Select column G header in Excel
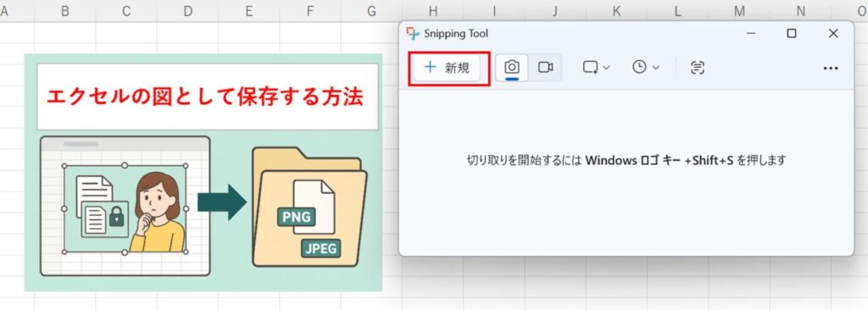This screenshot has height=310, width=868. tap(371, 11)
